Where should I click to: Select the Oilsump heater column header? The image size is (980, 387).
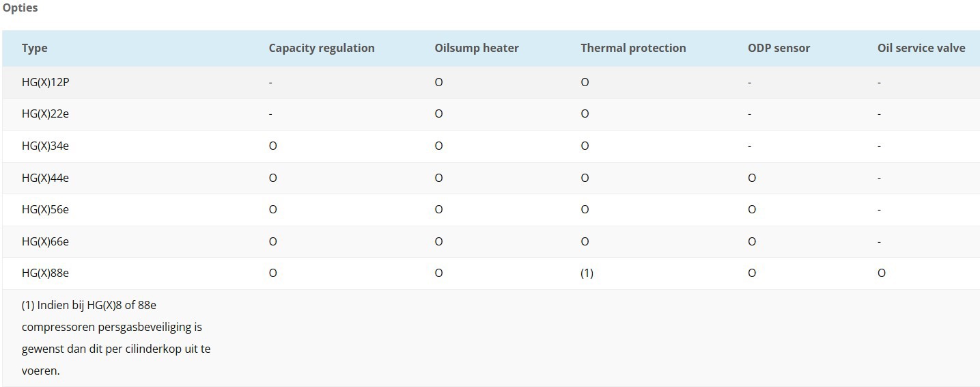click(477, 48)
